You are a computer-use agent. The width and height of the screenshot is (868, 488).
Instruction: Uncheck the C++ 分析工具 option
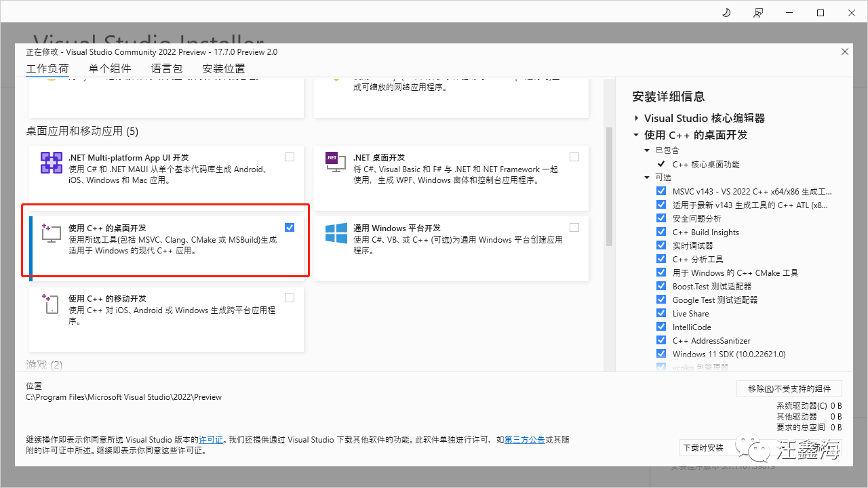[661, 259]
